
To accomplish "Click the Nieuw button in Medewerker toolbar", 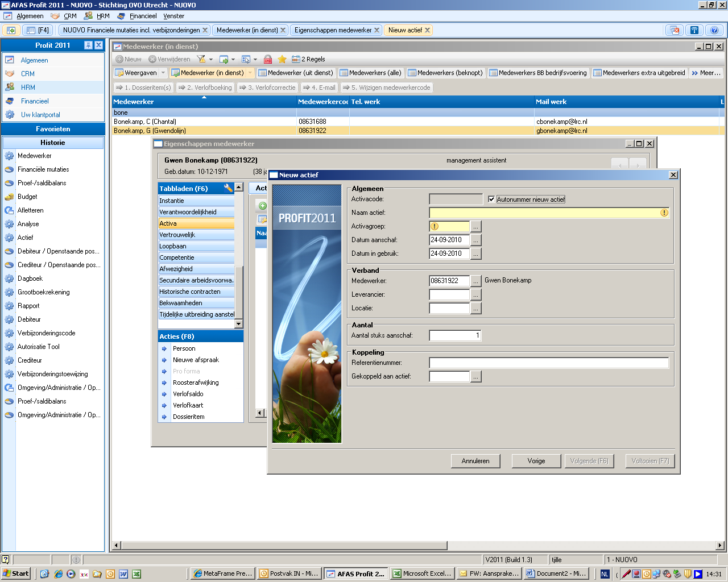I will point(129,59).
